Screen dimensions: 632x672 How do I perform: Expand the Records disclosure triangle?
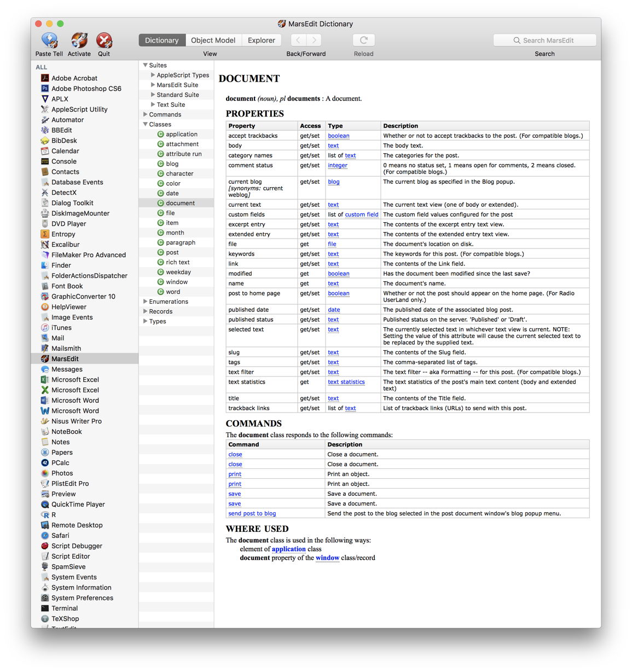coord(145,311)
